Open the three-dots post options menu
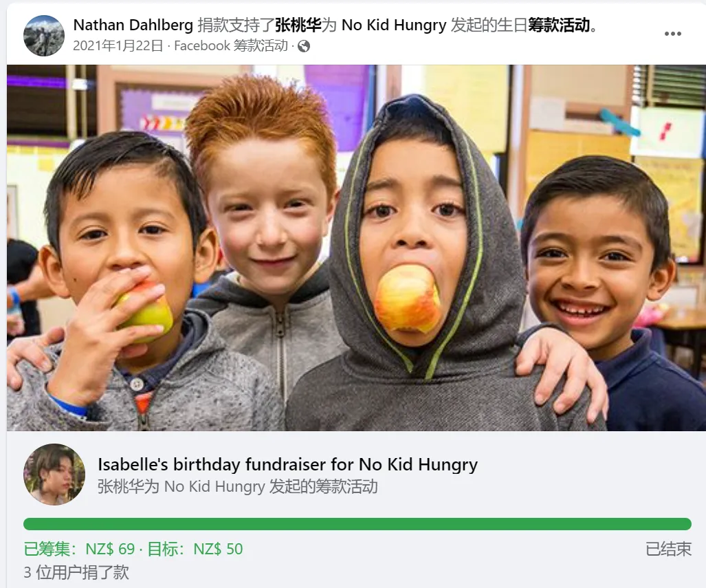The image size is (706, 588). [x=673, y=34]
